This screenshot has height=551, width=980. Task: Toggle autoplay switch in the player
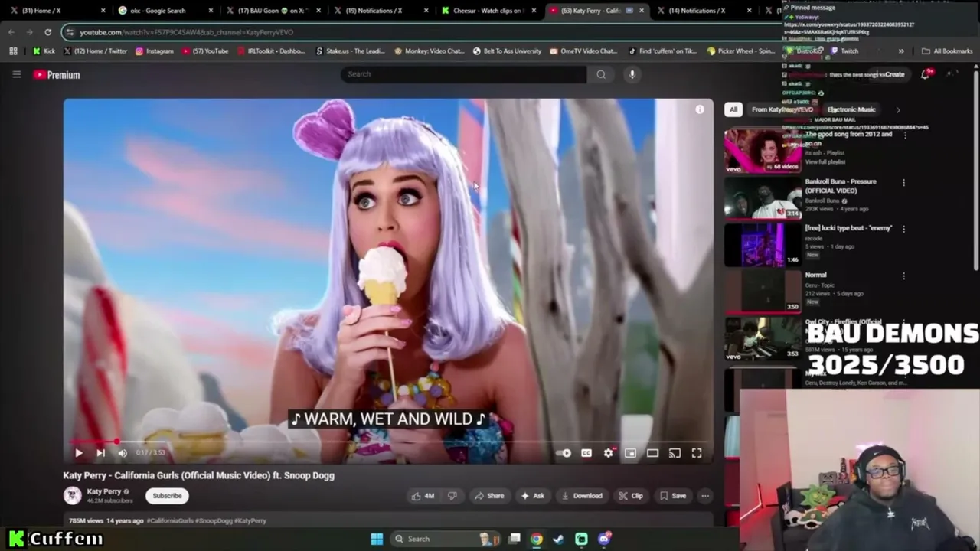(564, 453)
